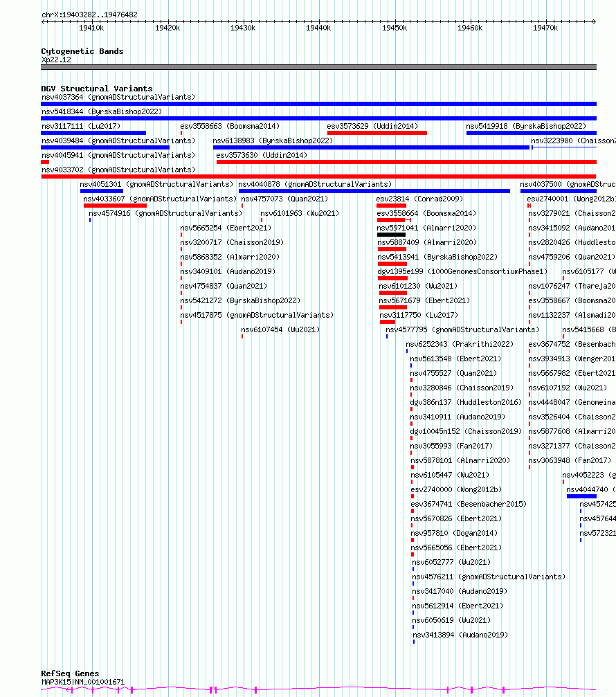Click the nsv4039484 gnomAD variant label

pyautogui.click(x=118, y=141)
